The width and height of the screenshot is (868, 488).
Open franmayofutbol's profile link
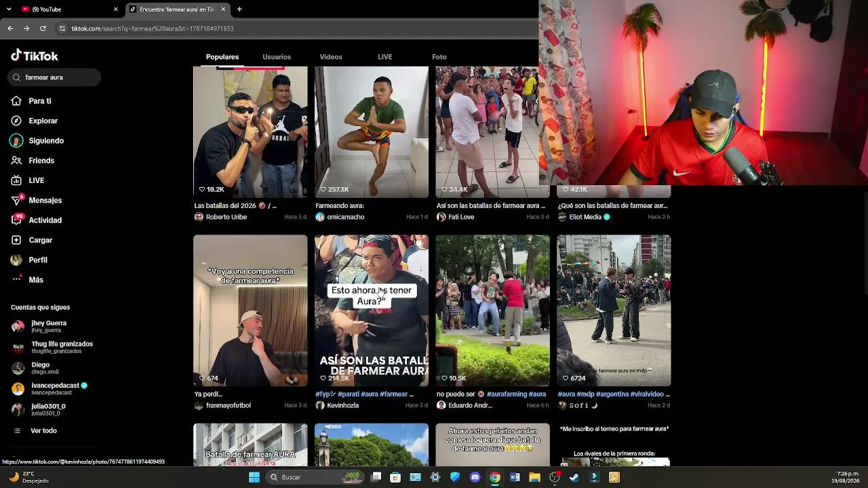tap(229, 405)
